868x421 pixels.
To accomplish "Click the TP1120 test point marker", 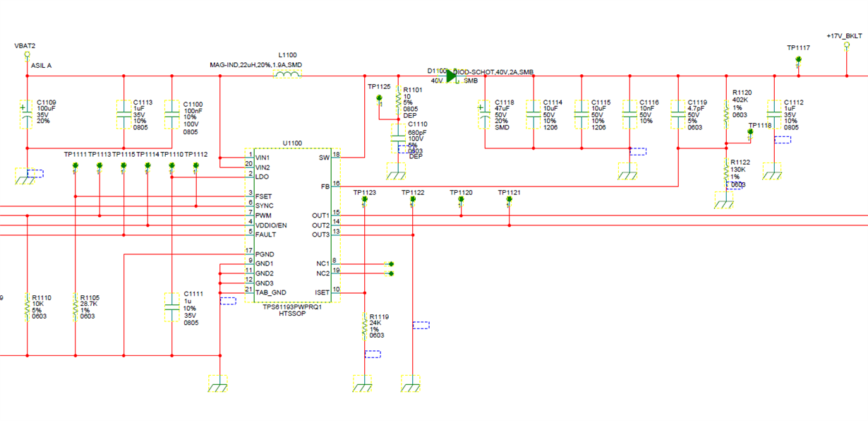I will (461, 201).
